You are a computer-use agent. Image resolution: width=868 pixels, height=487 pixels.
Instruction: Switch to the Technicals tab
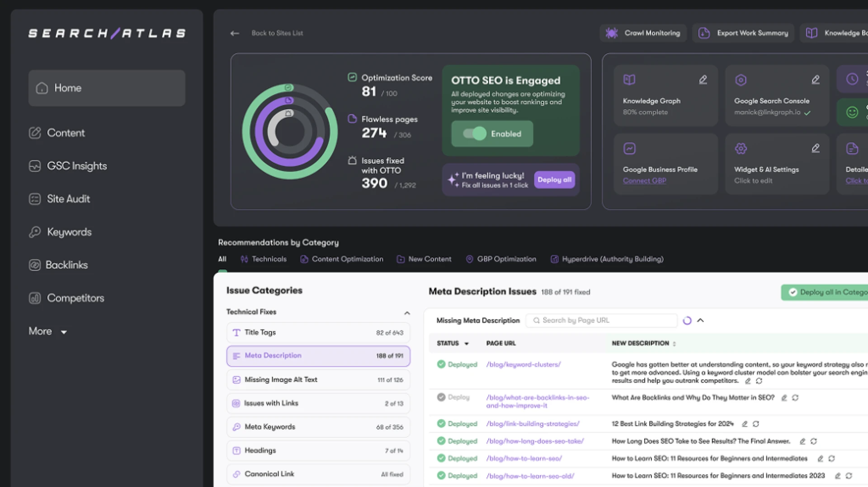(x=264, y=259)
